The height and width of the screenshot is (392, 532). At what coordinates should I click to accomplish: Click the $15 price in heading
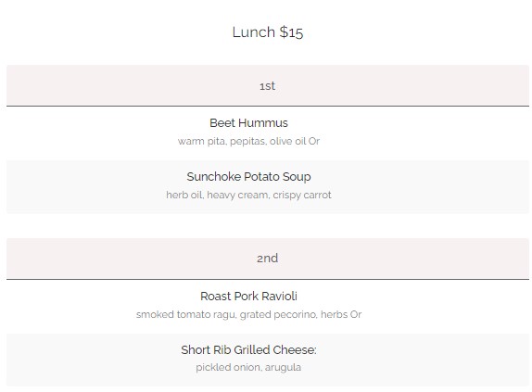291,32
